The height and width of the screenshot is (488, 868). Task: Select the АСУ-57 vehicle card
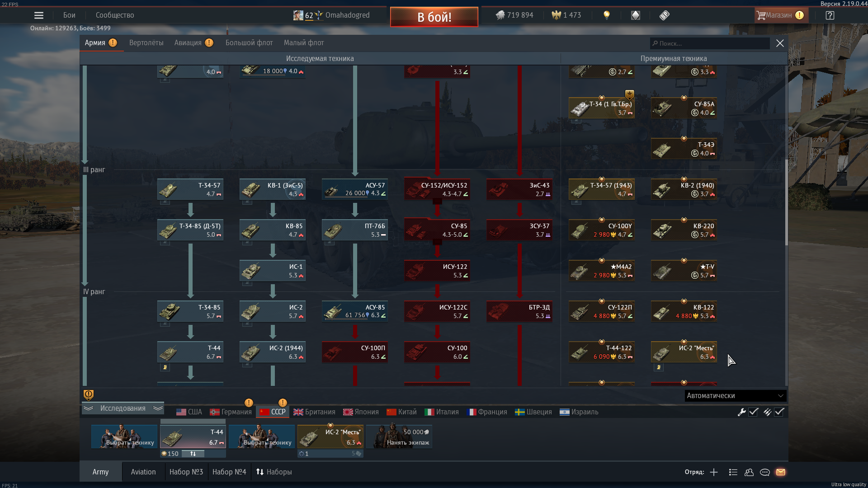[355, 189]
